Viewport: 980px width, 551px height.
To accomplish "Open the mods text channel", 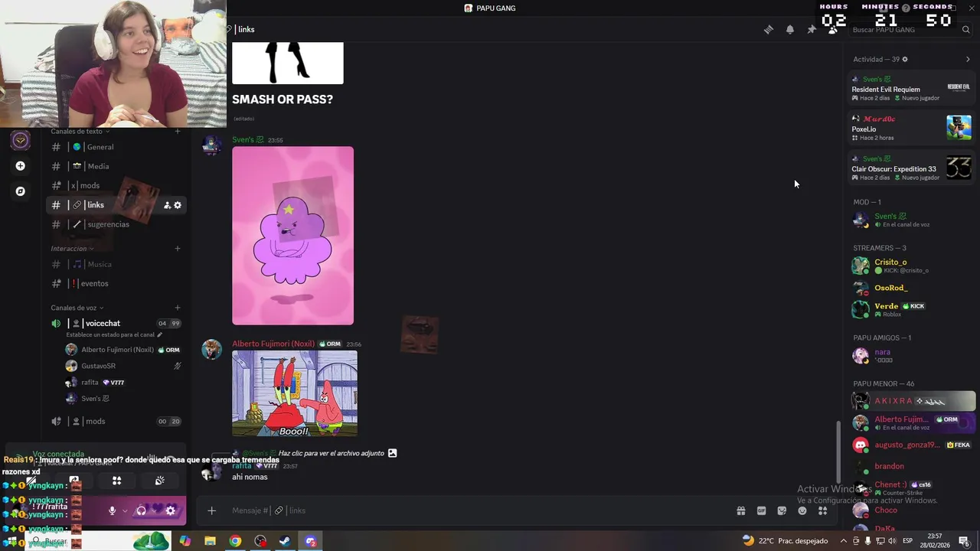I will click(115, 185).
